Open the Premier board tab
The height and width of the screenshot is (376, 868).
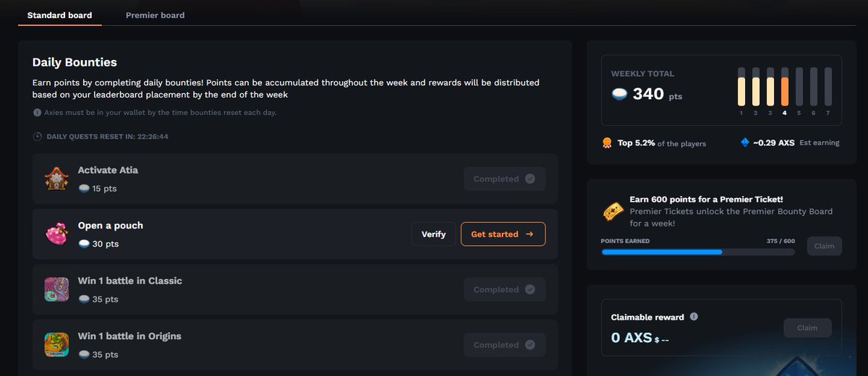155,15
